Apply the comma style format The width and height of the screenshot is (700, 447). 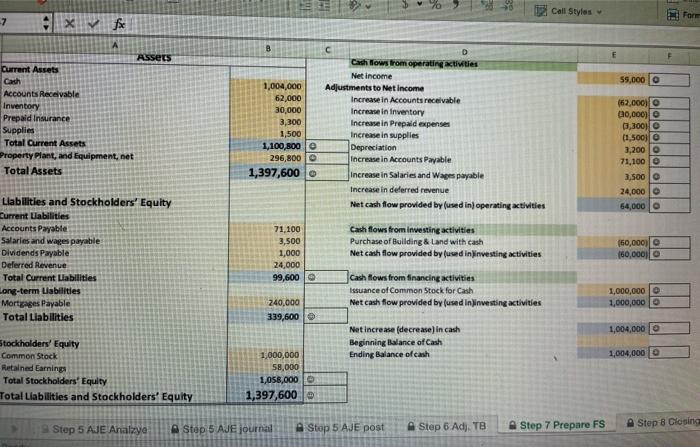tap(456, 5)
